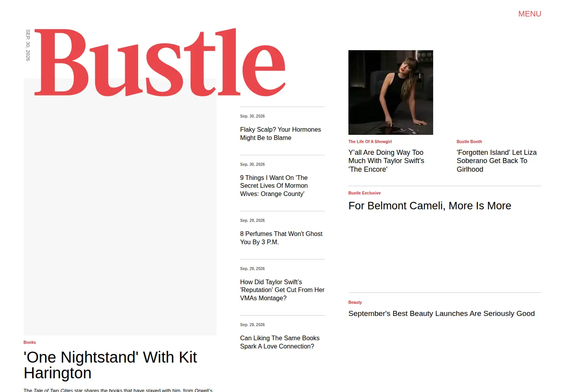Open September's Best Beauty Launches article
565x392 pixels.
pos(441,314)
